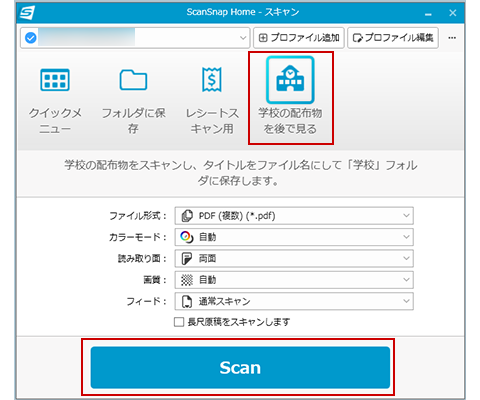Select the フォルダに保存 profile icon
The width and height of the screenshot is (480, 400).
(133, 80)
